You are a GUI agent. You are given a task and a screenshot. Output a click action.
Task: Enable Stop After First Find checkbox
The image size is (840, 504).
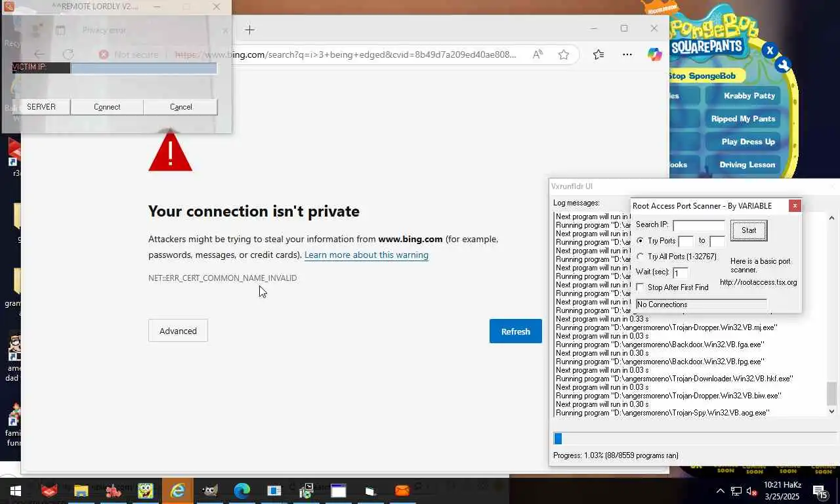[x=640, y=287]
